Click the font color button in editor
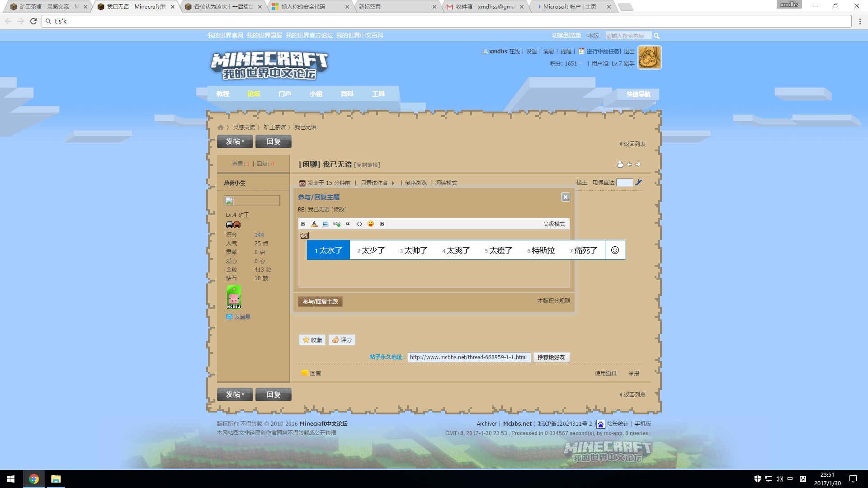Image resolution: width=868 pixels, height=488 pixels. (314, 224)
